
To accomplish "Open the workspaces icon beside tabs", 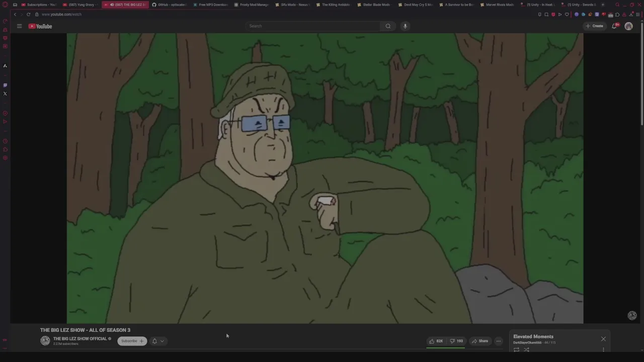I will pos(15,5).
